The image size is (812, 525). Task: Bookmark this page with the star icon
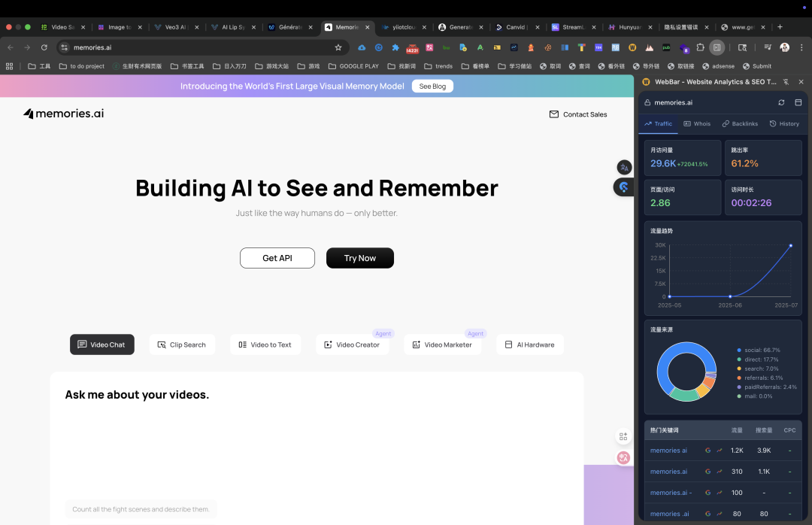338,47
